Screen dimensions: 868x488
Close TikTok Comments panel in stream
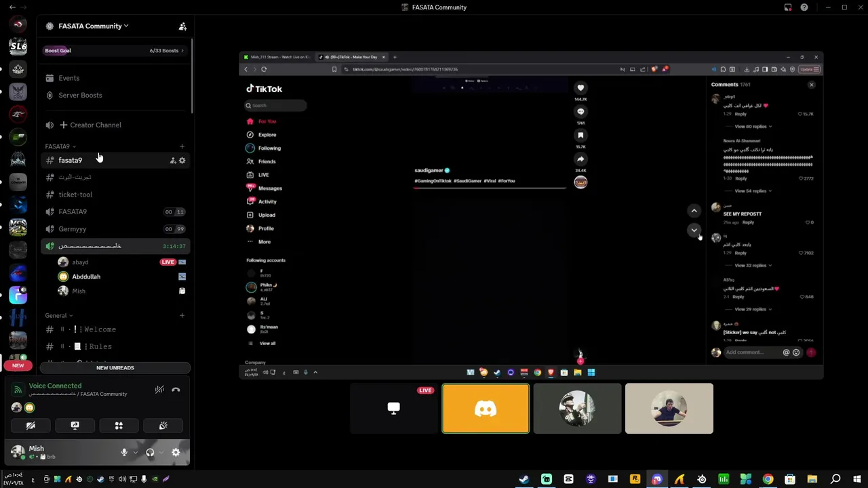point(812,85)
